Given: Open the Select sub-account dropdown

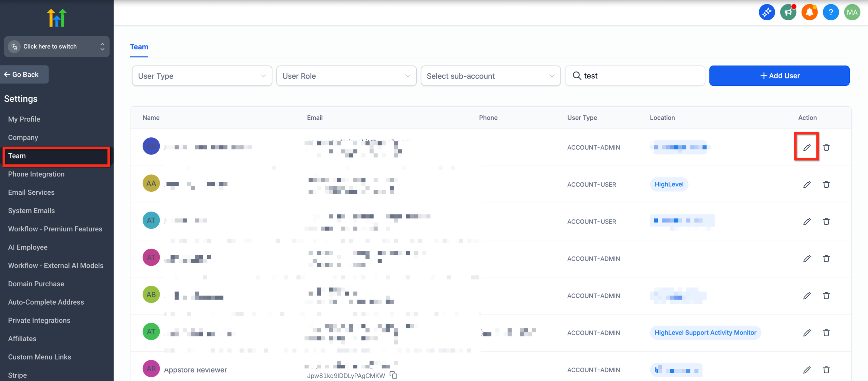Looking at the screenshot, I should [490, 76].
